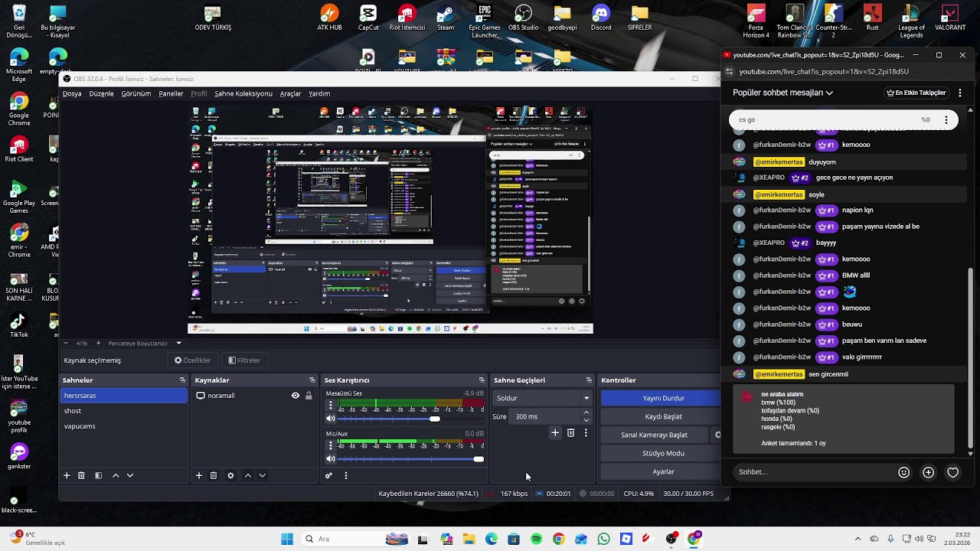Open preview scaling dropdown Pencereye Boyutlandır

[x=145, y=344]
